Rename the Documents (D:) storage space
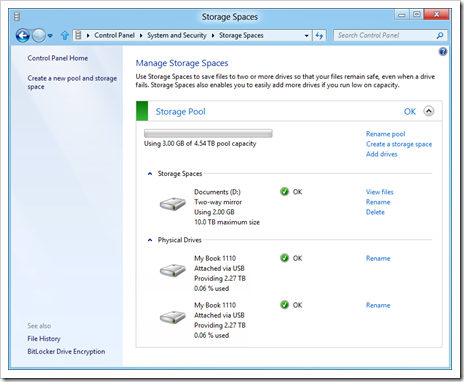 point(378,202)
